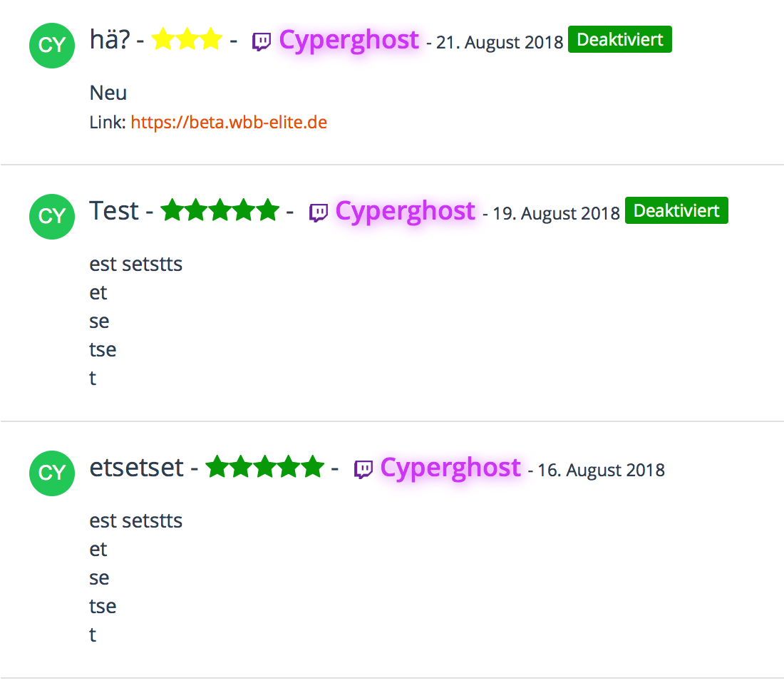The width and height of the screenshot is (784, 683).
Task: Click the "Test" review title
Action: pos(114,211)
